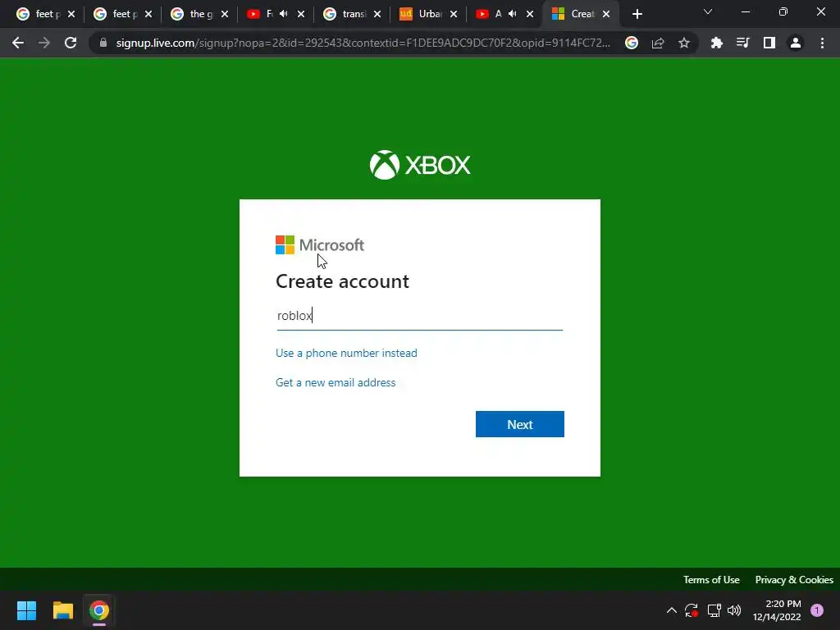This screenshot has width=840, height=630.
Task: Open the network tray icon
Action: pyautogui.click(x=714, y=610)
